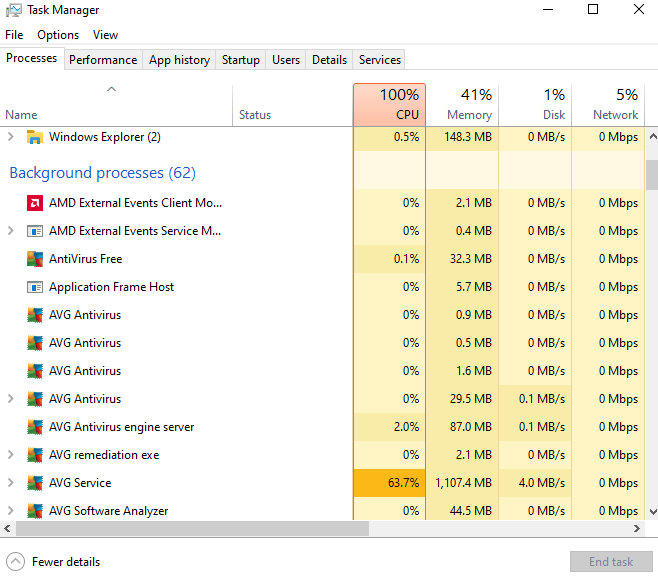Image resolution: width=658 pixels, height=581 pixels.
Task: Click the AMD External Events Client Module icon
Action: pyautogui.click(x=35, y=203)
